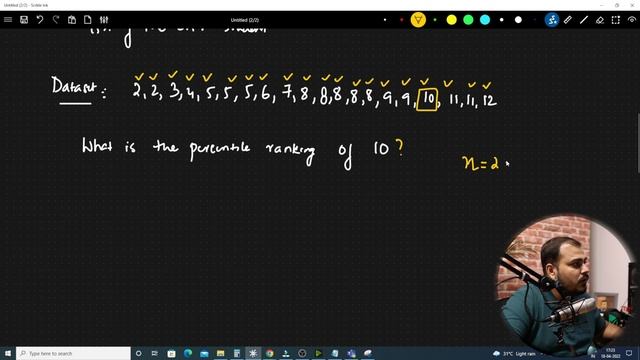
Task: Switch to the active Scrible Ink taskbar icon
Action: 253,353
